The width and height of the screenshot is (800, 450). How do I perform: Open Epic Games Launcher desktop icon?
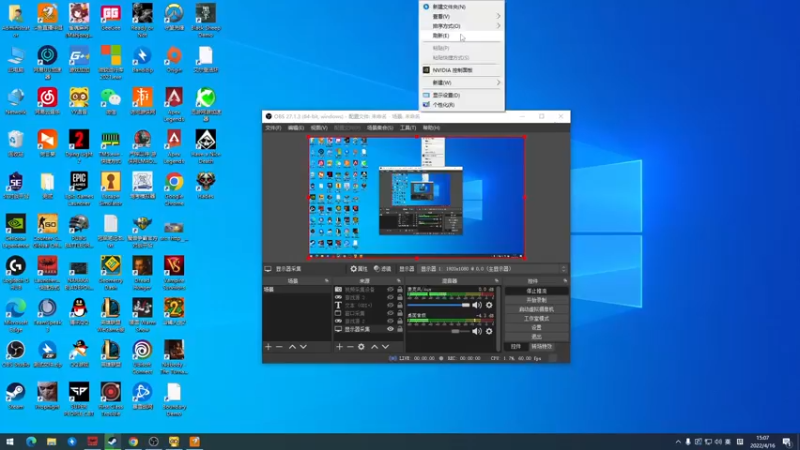click(79, 188)
